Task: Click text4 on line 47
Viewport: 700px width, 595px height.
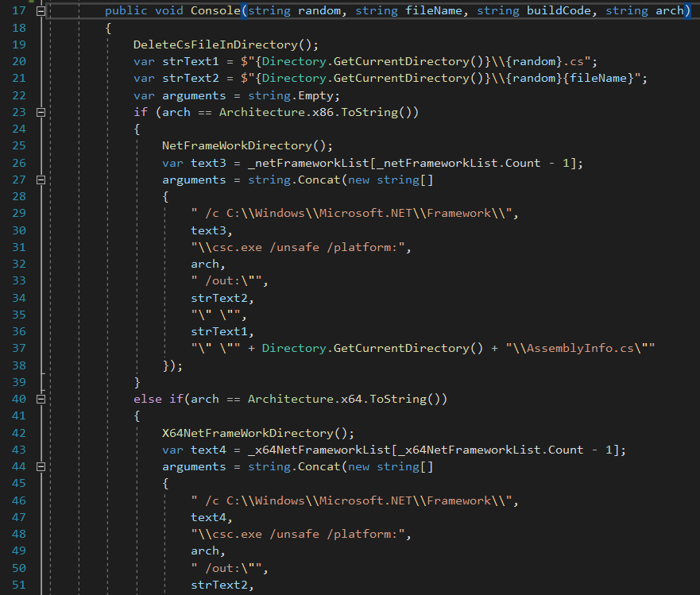Action: (208, 517)
